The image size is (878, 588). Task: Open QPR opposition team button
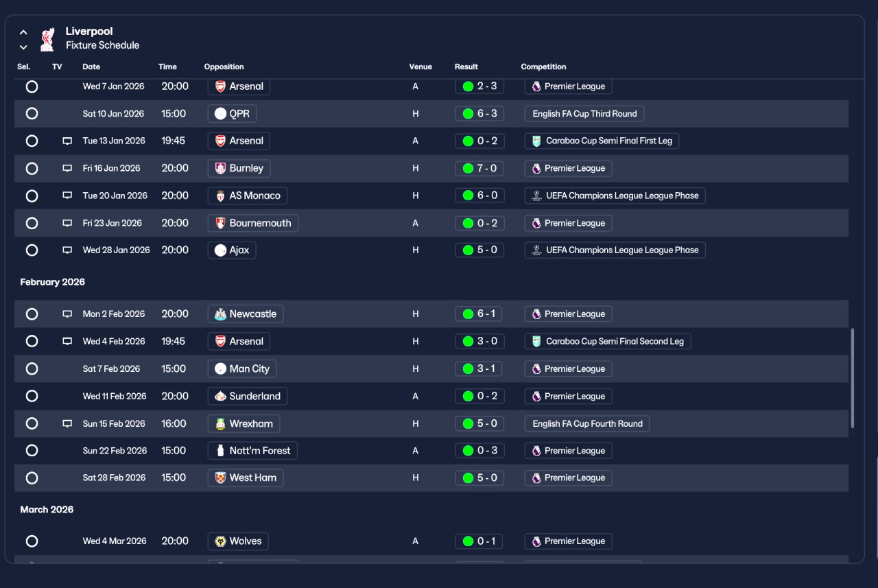[233, 114]
